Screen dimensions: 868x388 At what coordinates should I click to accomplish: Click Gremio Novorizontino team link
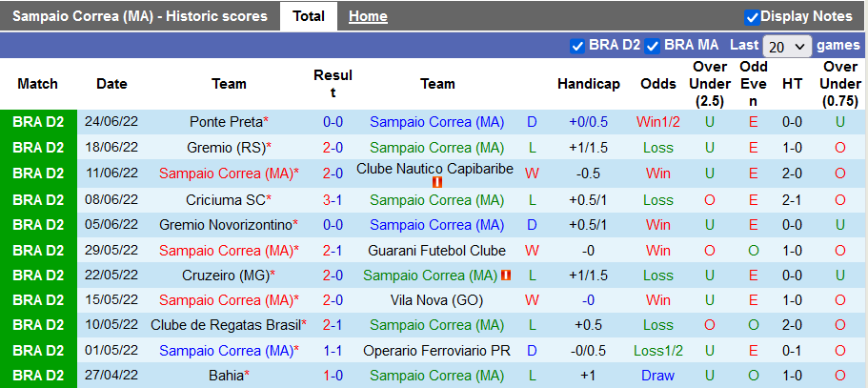[x=225, y=225]
